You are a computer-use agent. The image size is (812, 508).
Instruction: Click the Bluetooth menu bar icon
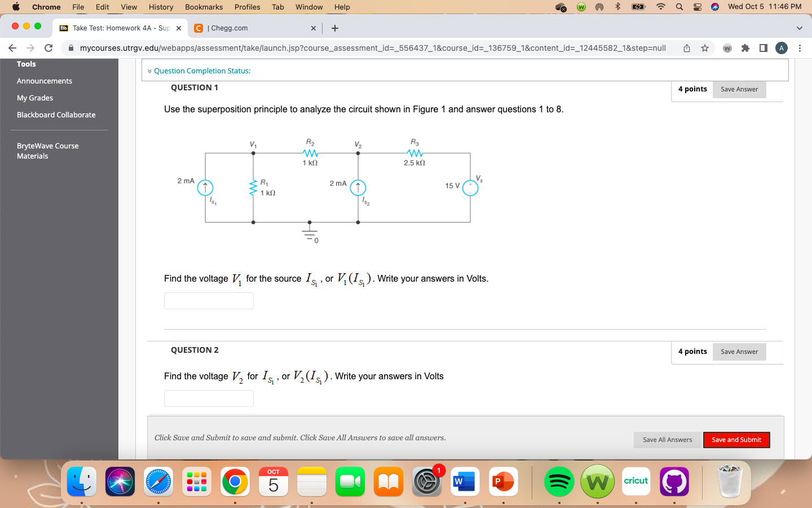617,7
